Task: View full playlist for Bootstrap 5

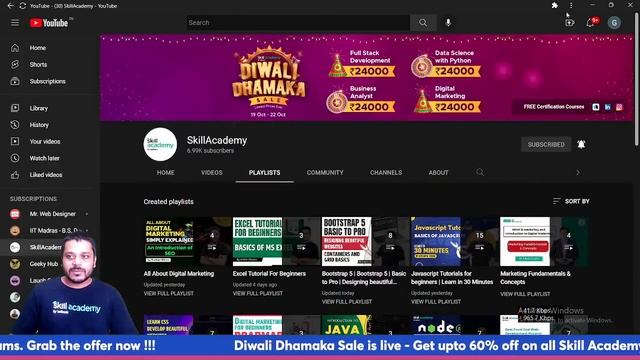Action: 347,302
